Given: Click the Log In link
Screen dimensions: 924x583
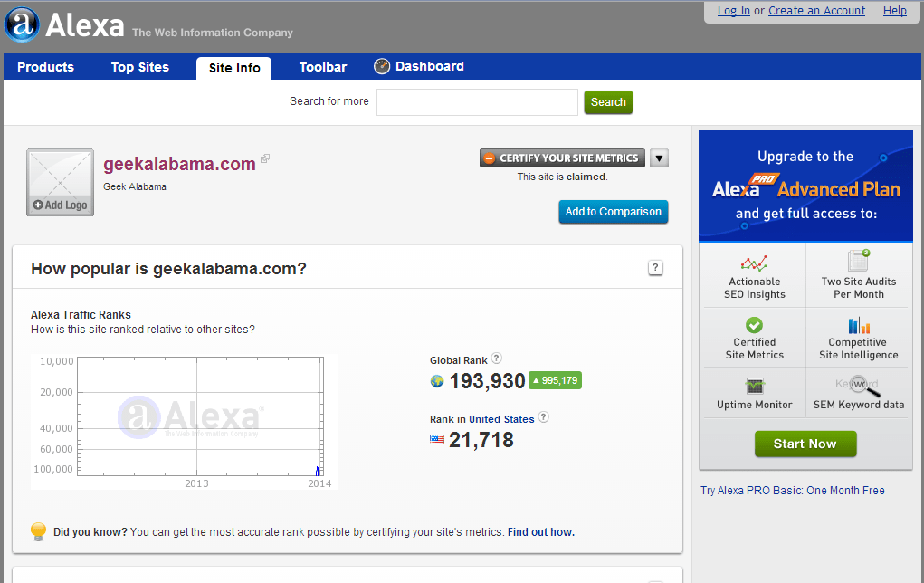Looking at the screenshot, I should click(x=734, y=11).
